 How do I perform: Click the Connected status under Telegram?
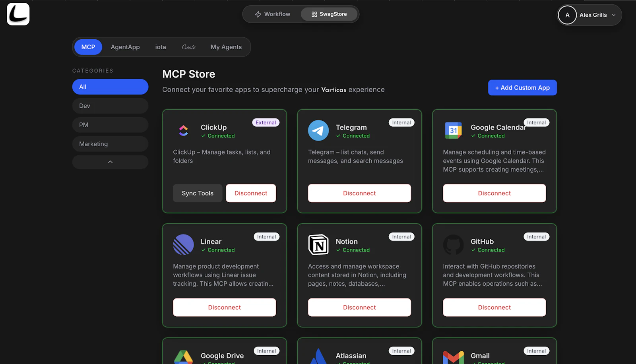[x=353, y=136]
